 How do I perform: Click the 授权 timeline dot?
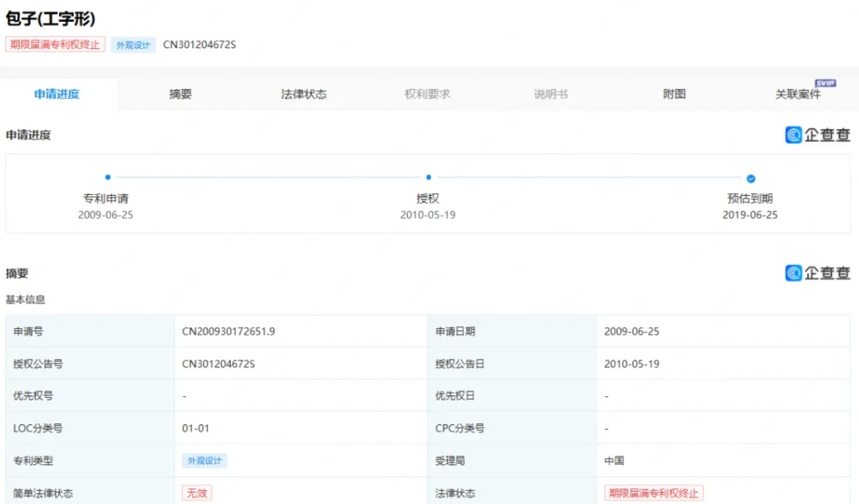(x=428, y=177)
